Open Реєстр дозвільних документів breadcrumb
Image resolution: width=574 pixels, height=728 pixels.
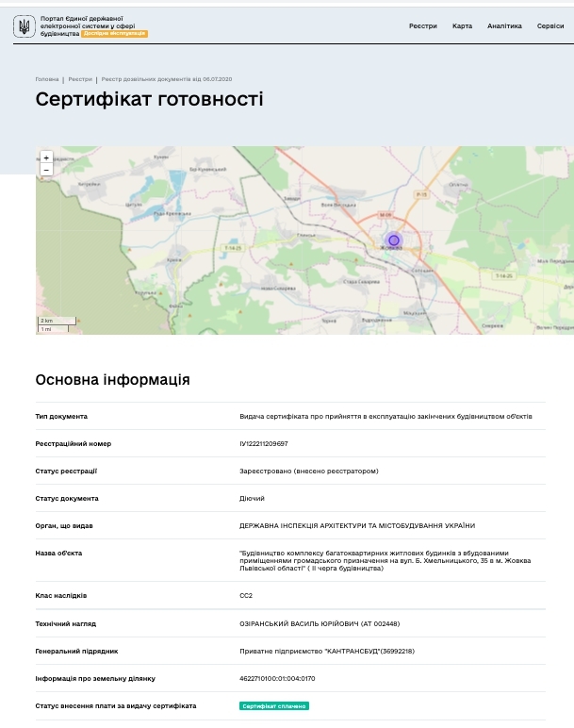click(167, 79)
